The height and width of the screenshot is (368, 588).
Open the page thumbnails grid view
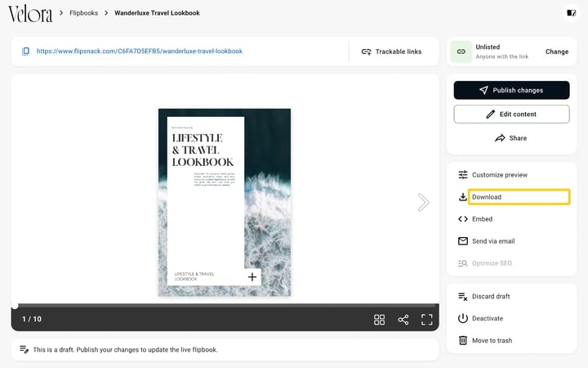[379, 320]
